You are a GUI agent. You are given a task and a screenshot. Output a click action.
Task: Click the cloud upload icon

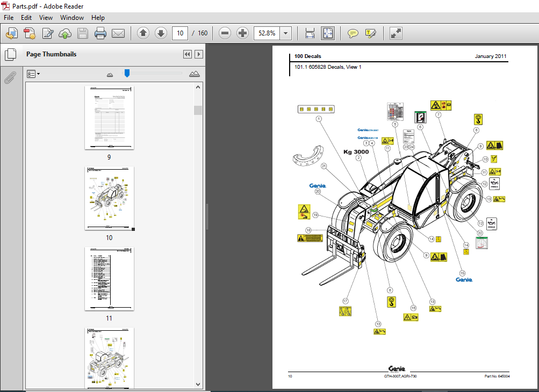(65, 33)
